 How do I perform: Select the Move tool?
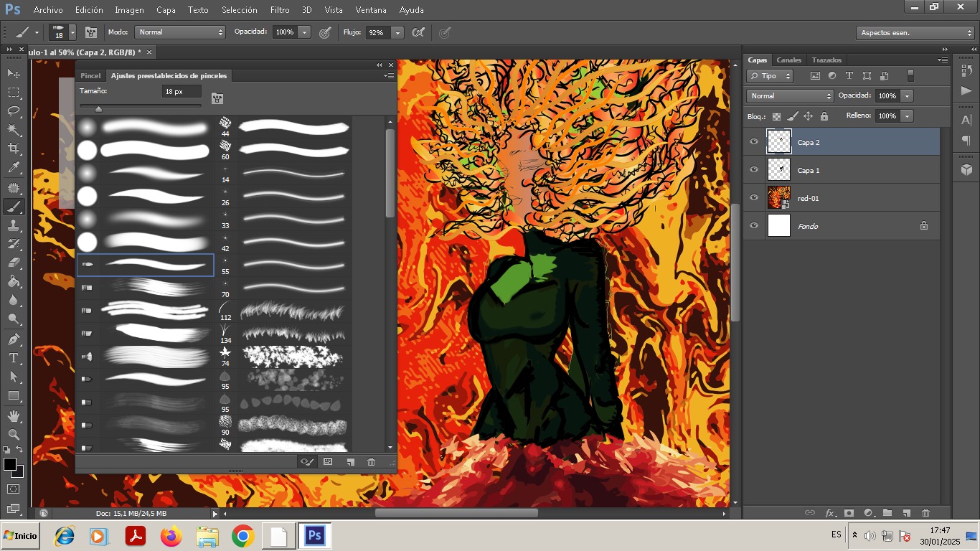coord(14,73)
